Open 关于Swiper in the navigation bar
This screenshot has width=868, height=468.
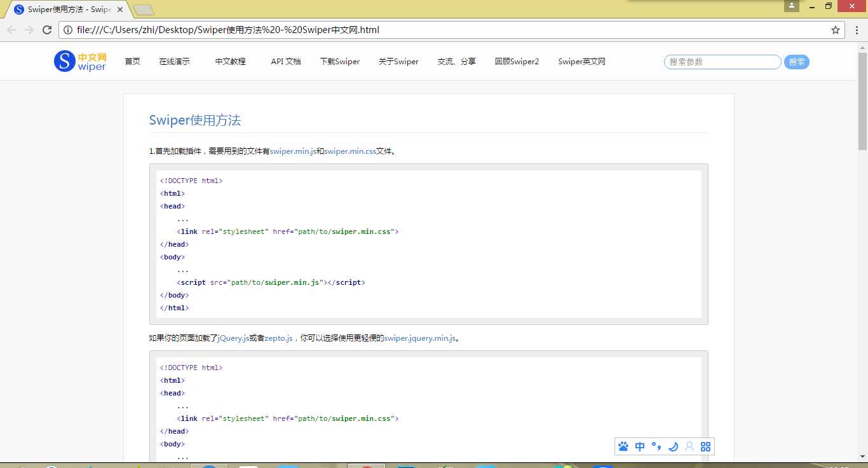pos(398,62)
